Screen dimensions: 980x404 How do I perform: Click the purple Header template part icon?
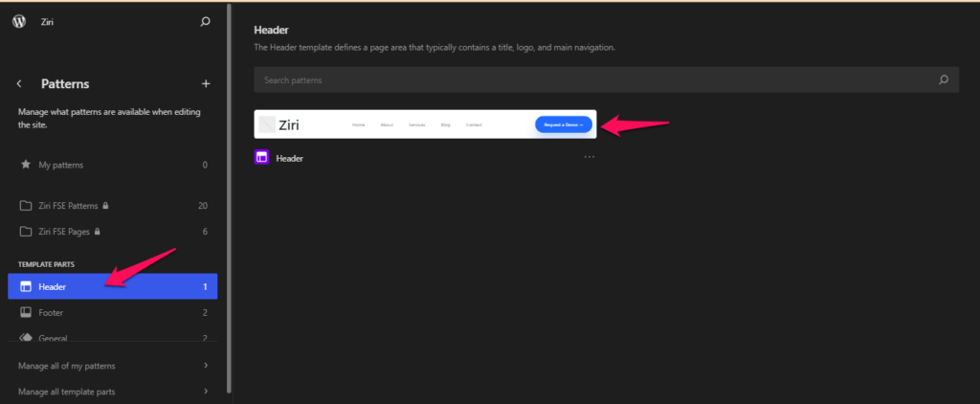coord(262,158)
